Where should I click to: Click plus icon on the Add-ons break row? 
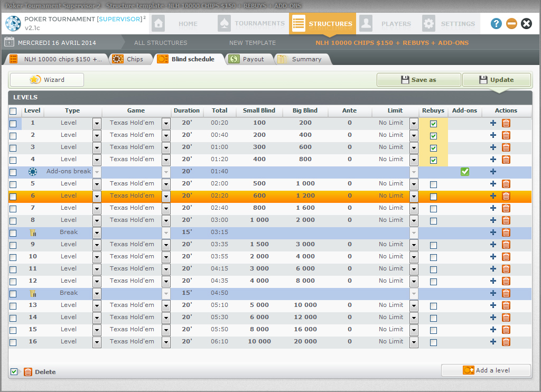pos(493,172)
